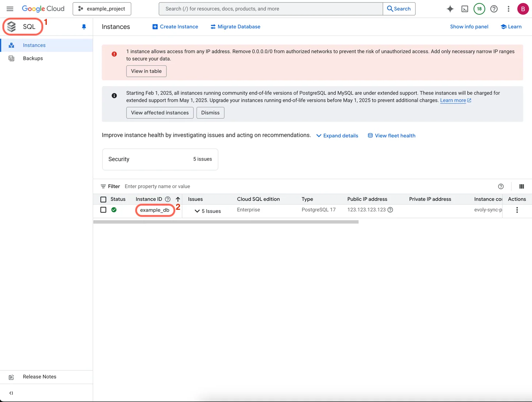Toggle the SQL pin icon

click(84, 27)
